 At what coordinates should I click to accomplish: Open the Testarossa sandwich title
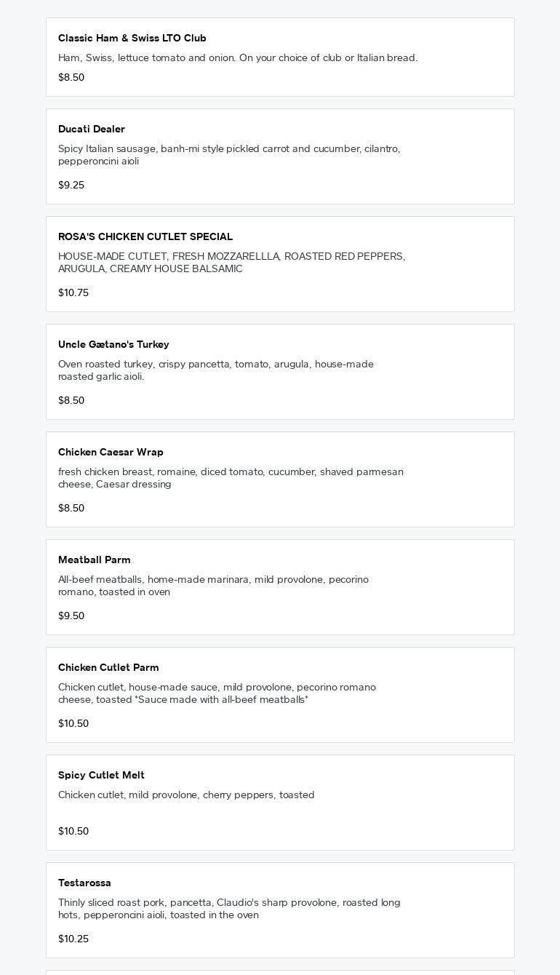pyautogui.click(x=84, y=883)
